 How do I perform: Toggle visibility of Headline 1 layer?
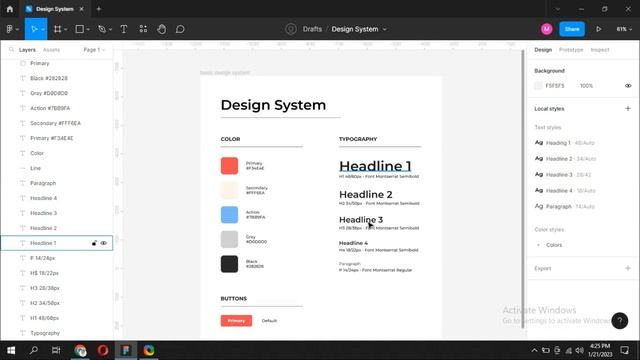[104, 243]
